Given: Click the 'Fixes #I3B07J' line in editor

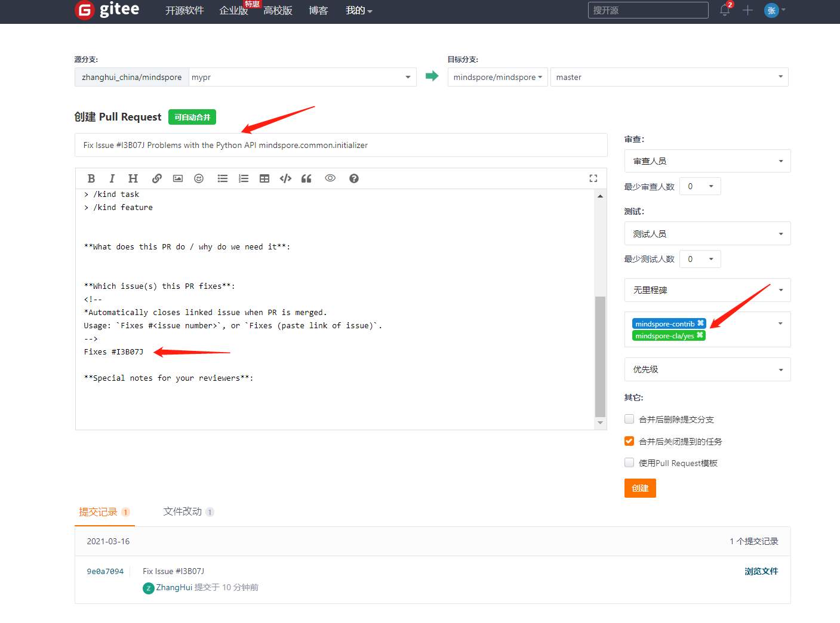Looking at the screenshot, I should tap(113, 351).
